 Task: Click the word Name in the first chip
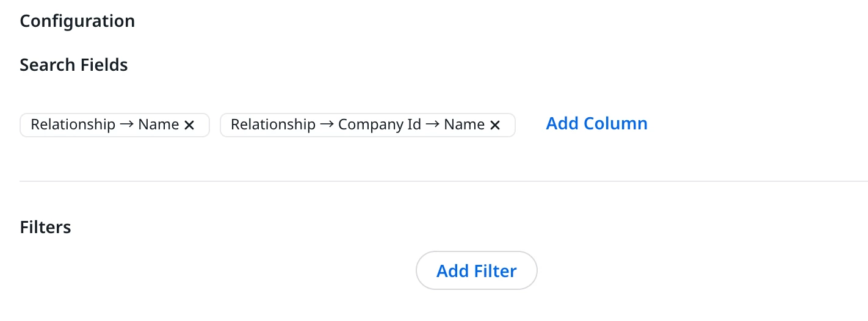point(159,124)
